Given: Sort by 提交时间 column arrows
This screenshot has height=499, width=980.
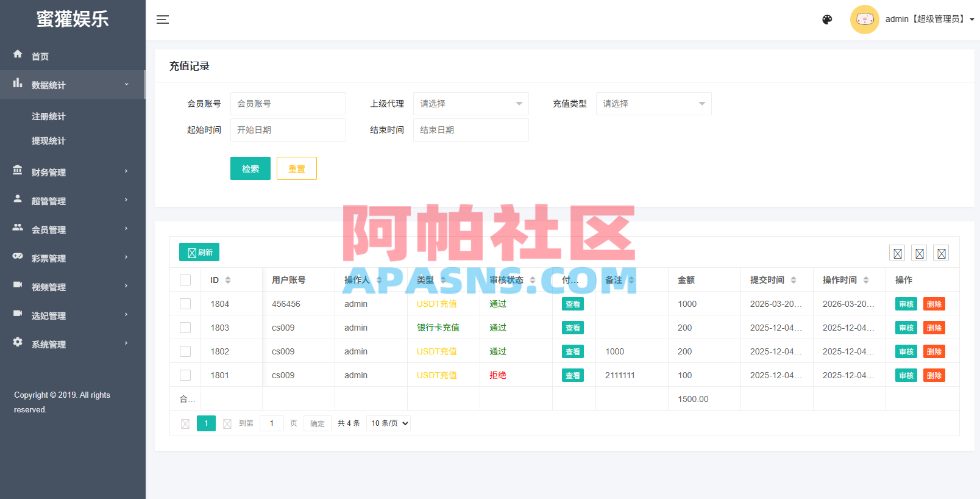Looking at the screenshot, I should pyautogui.click(x=794, y=280).
